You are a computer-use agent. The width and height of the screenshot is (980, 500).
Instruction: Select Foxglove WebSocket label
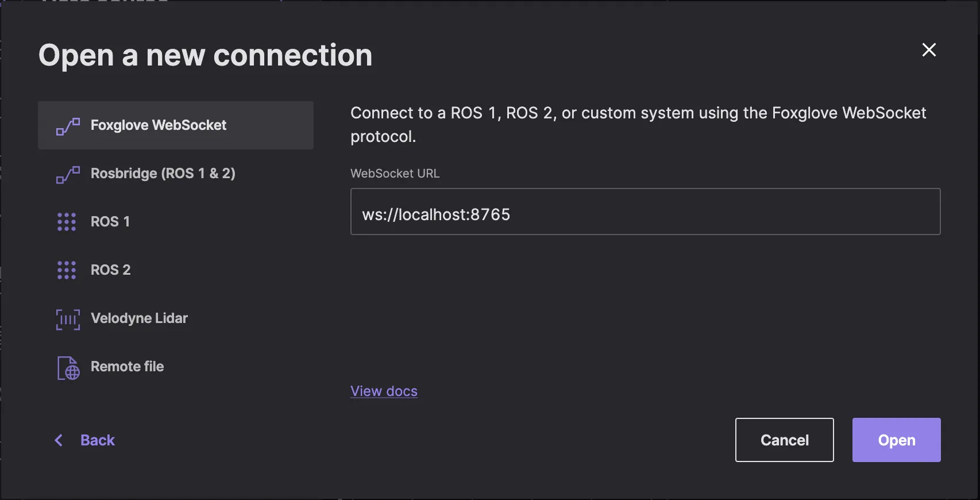(159, 125)
